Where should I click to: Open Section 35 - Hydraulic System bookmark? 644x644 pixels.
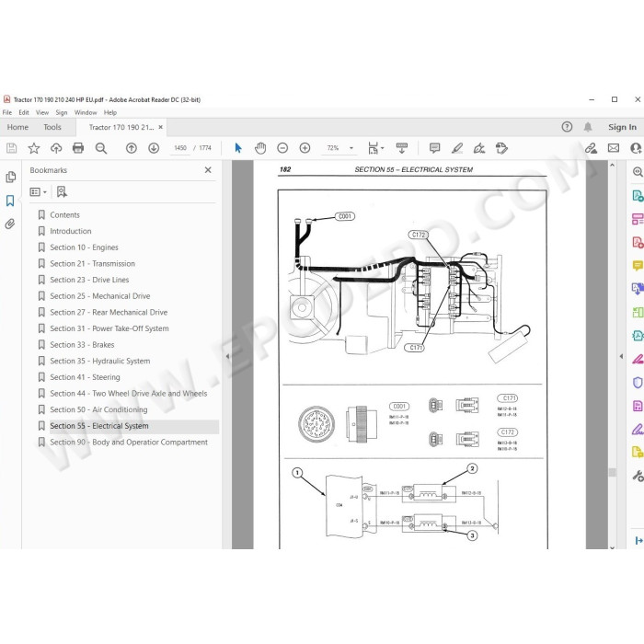pyautogui.click(x=100, y=361)
